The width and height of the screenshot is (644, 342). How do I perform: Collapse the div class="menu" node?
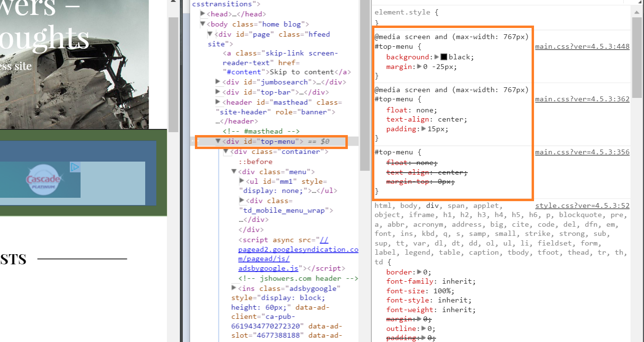pyautogui.click(x=234, y=171)
